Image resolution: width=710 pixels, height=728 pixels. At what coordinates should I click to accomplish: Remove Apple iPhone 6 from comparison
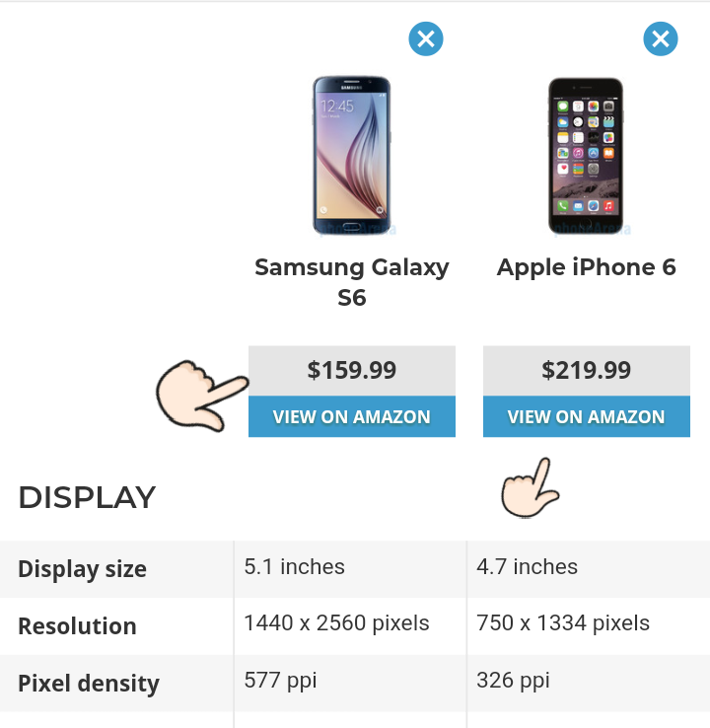click(660, 39)
